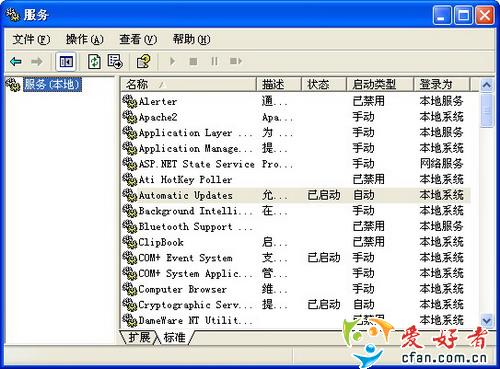Image resolution: width=500 pixels, height=369 pixels.
Task: Start the selected service with play icon
Action: click(172, 61)
